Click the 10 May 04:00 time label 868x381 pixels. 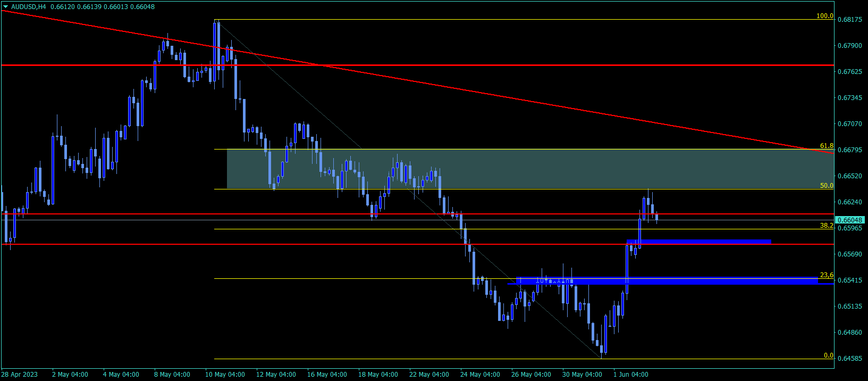point(225,375)
